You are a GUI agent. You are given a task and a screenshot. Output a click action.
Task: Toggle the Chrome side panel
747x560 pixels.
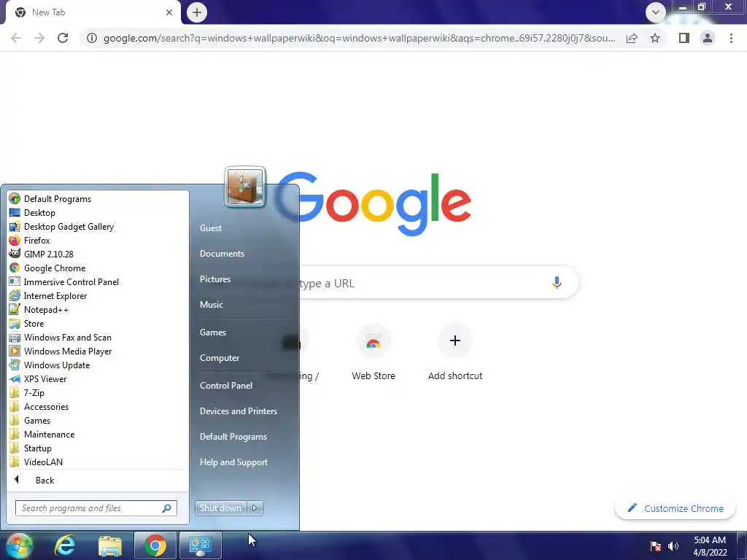point(684,38)
